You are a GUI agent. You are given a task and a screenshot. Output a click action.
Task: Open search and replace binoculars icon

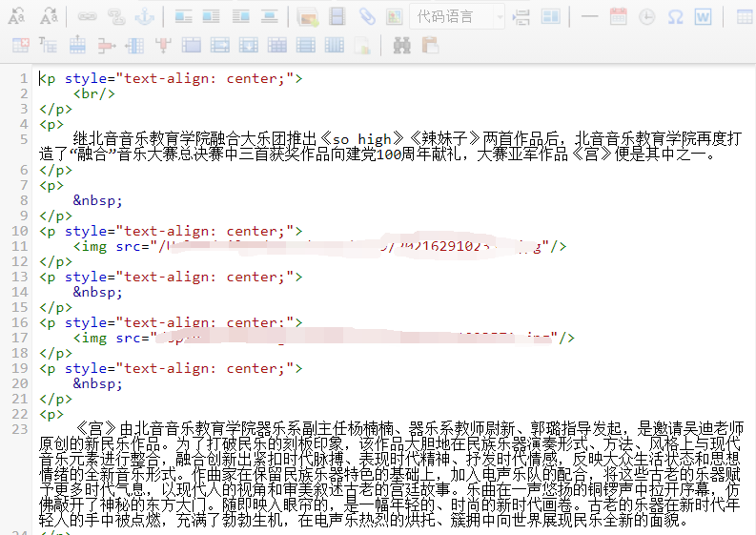pos(401,45)
